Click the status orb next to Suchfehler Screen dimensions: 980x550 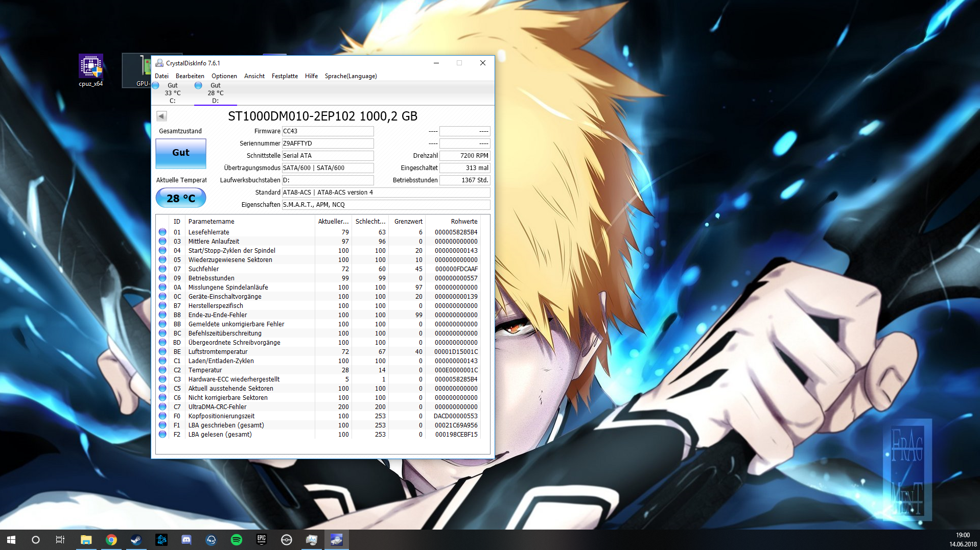pyautogui.click(x=162, y=269)
